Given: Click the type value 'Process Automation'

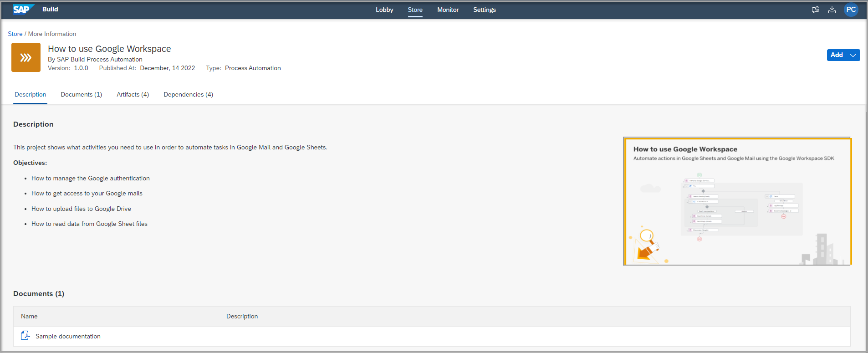Looking at the screenshot, I should pos(253,68).
